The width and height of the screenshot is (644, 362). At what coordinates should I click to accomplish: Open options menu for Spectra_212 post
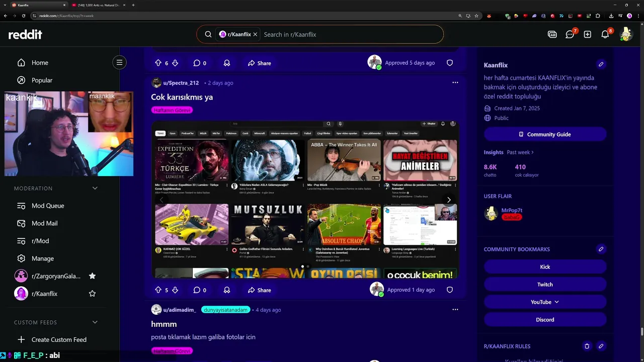coord(455,82)
